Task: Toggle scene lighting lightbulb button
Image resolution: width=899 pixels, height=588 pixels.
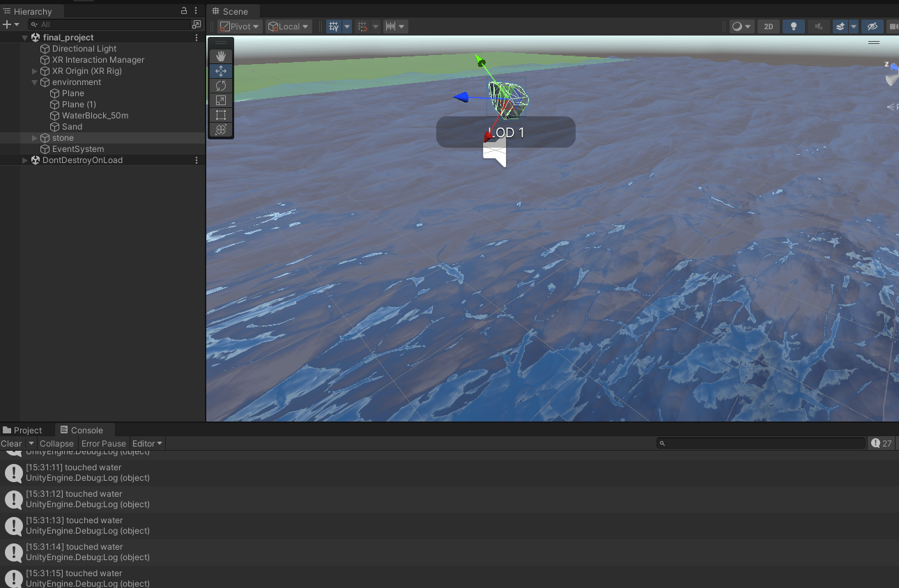Action: pyautogui.click(x=793, y=26)
